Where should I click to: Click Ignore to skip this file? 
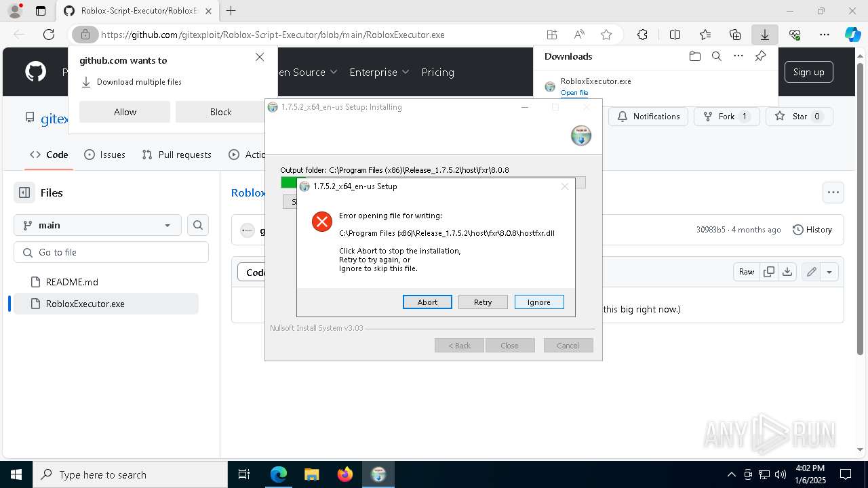click(x=539, y=302)
